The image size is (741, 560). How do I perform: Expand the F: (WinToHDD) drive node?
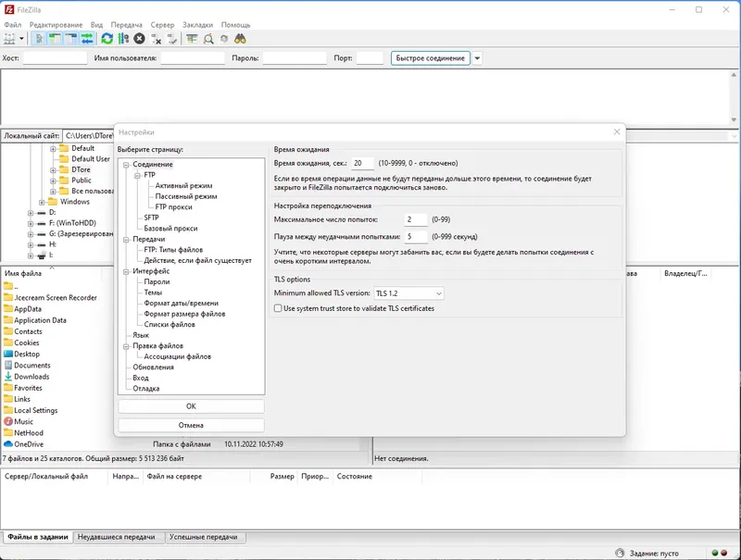point(31,223)
